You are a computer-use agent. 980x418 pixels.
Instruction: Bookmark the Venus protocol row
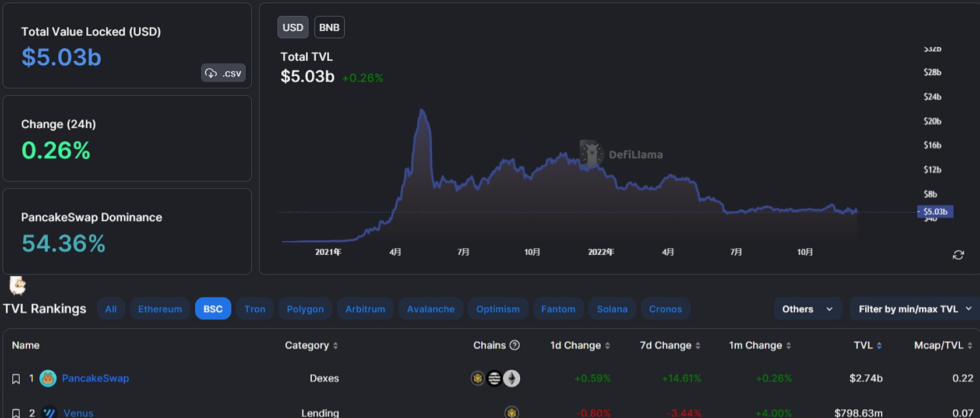[x=16, y=413]
